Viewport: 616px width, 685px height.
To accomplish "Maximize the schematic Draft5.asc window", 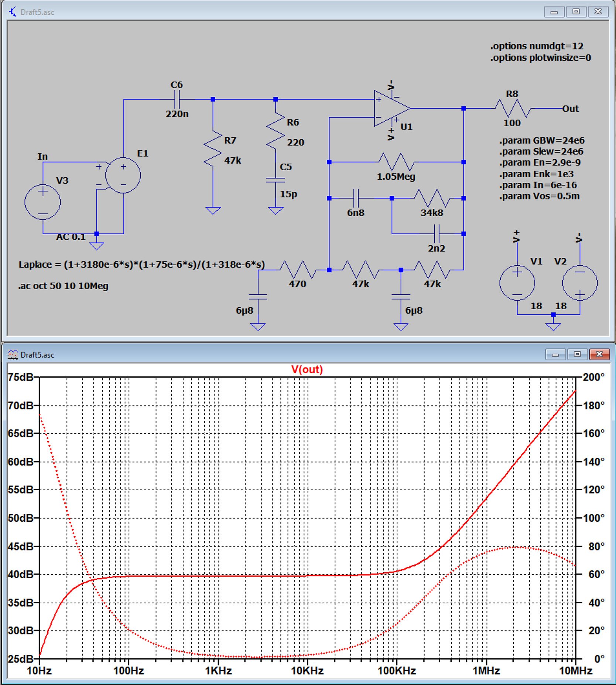I will click(x=576, y=12).
